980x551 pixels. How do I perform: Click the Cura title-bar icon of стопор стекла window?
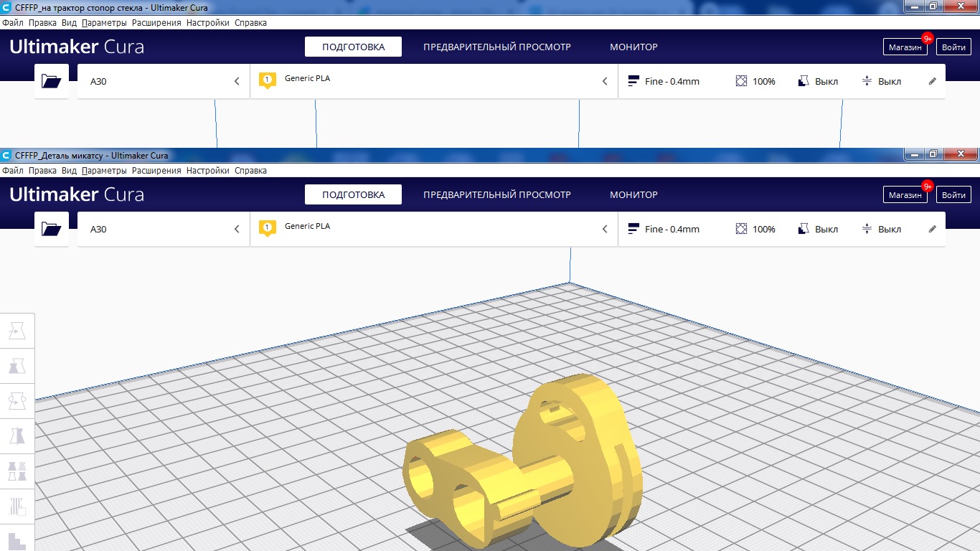[6, 8]
